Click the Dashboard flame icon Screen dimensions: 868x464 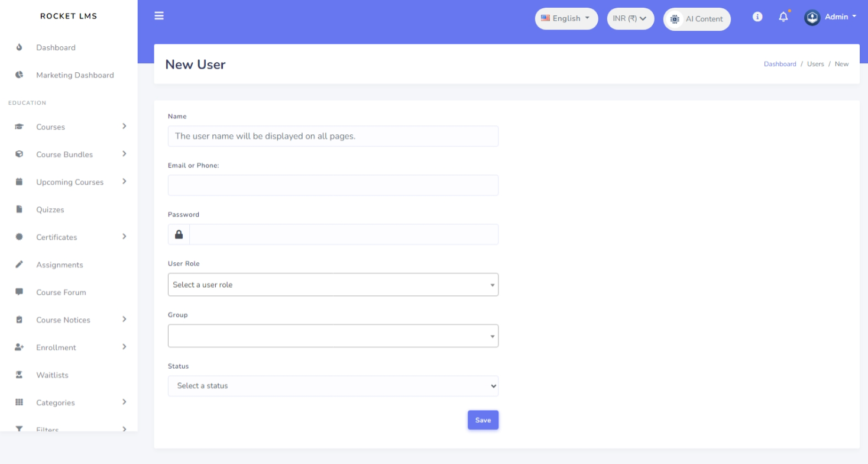pos(19,47)
